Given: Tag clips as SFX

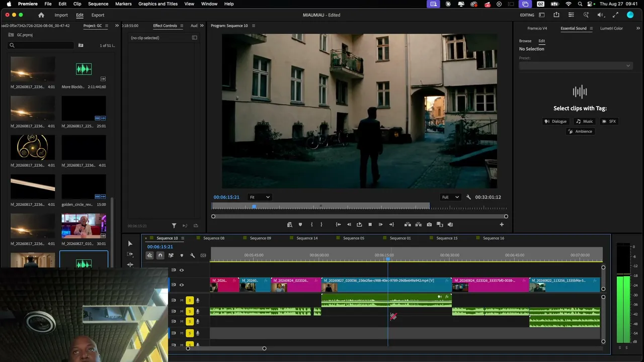Looking at the screenshot, I should click(609, 121).
